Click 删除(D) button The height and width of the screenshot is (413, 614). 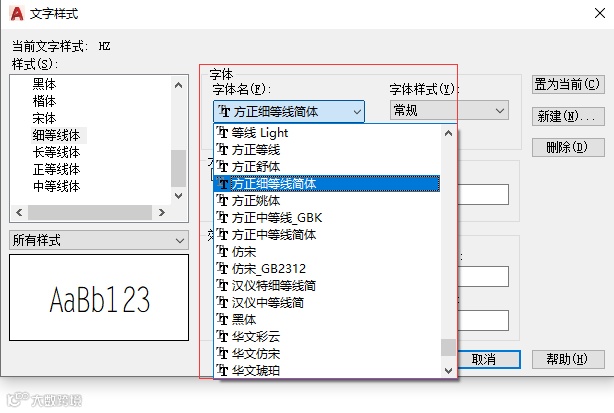tap(568, 148)
